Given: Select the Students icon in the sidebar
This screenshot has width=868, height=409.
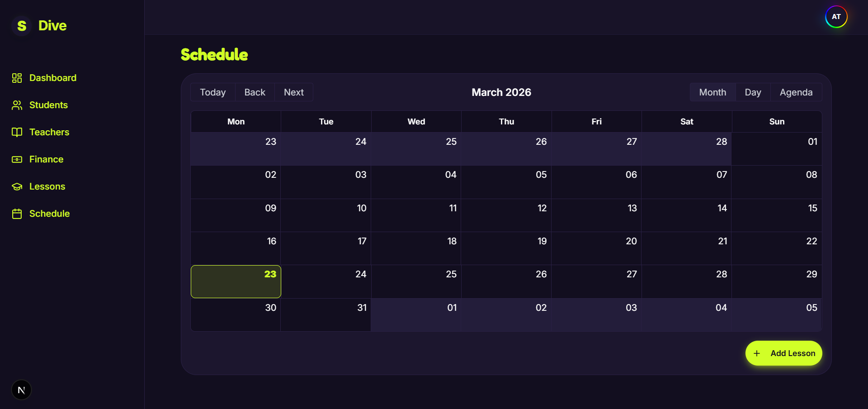Looking at the screenshot, I should 17,105.
